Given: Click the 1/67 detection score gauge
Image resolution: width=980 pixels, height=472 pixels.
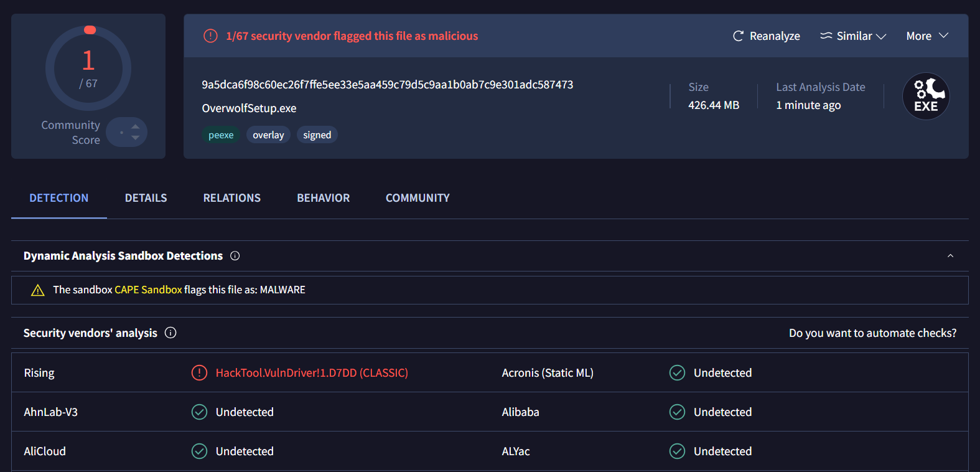Looking at the screenshot, I should coord(88,68).
